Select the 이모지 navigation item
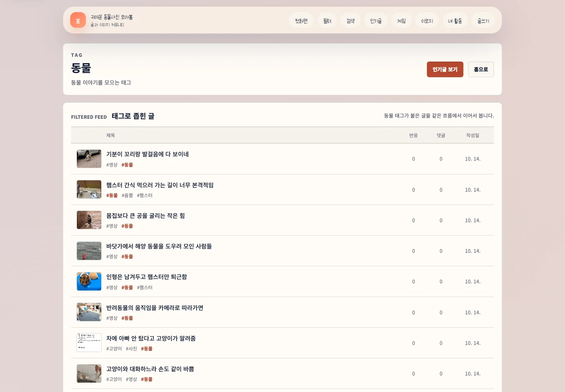Viewport: 565px width, 392px height. (427, 21)
